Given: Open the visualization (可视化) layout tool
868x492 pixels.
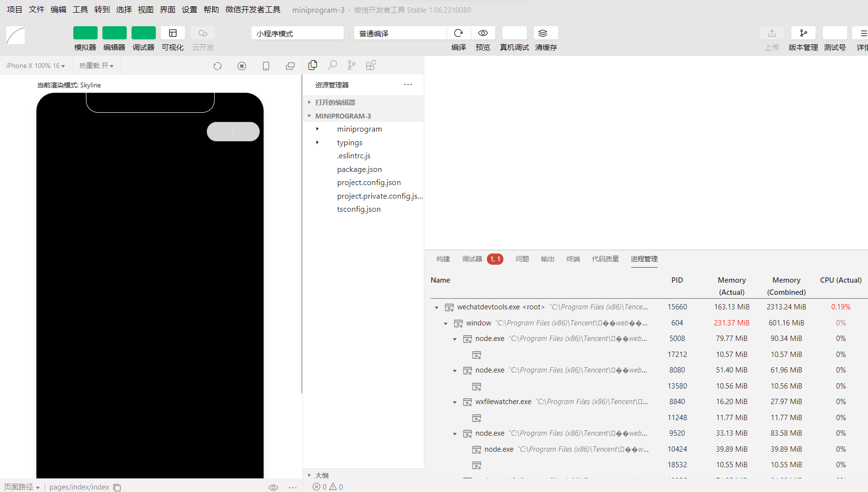Looking at the screenshot, I should (x=172, y=33).
